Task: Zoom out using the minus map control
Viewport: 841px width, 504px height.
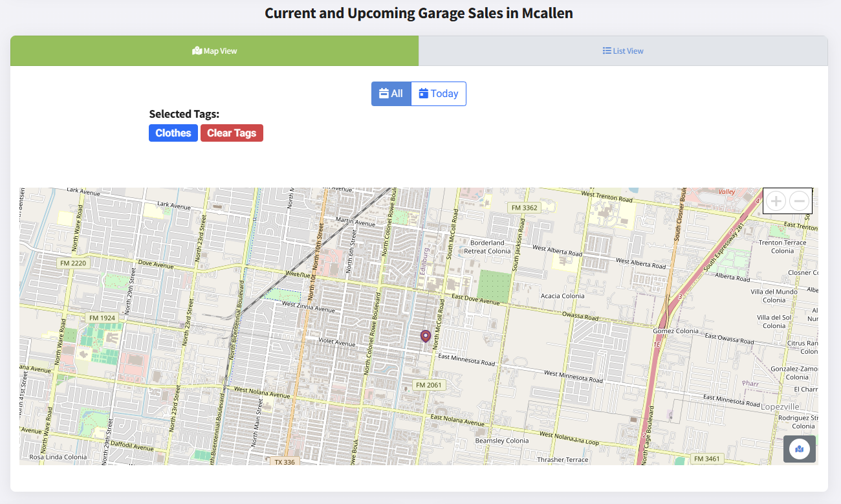Action: coord(799,201)
